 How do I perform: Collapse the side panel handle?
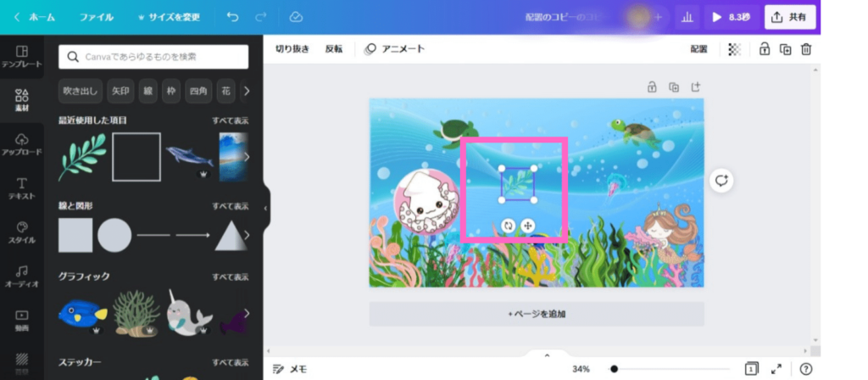[x=265, y=208]
